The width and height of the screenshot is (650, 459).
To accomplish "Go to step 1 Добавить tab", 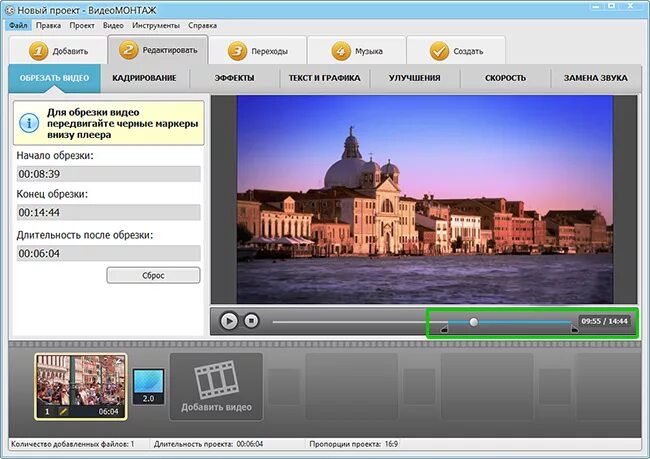I will tap(58, 51).
